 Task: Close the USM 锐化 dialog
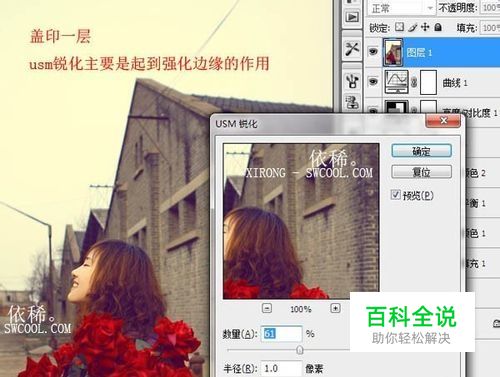pos(443,121)
